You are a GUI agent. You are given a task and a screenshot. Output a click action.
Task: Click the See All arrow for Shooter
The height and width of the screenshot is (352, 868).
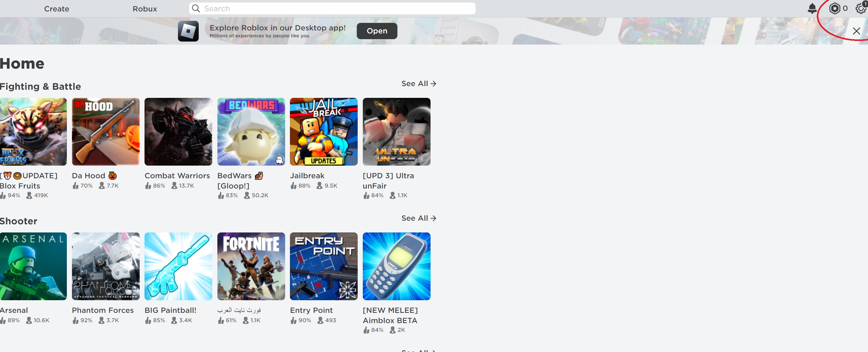(433, 218)
